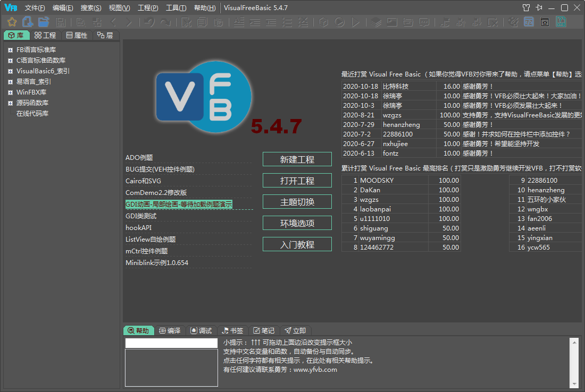Open the hookAPI example link
The height and width of the screenshot is (392, 585).
(x=138, y=228)
